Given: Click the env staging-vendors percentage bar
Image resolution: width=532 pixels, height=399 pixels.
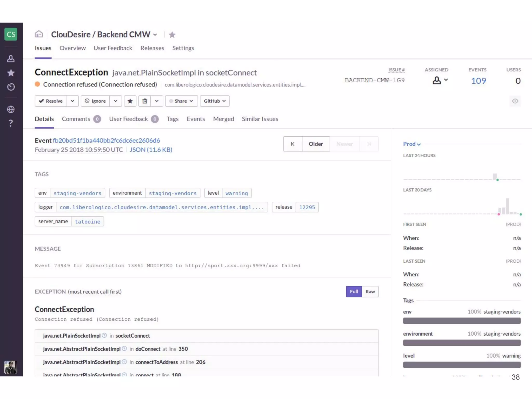Looking at the screenshot, I should tap(462, 321).
